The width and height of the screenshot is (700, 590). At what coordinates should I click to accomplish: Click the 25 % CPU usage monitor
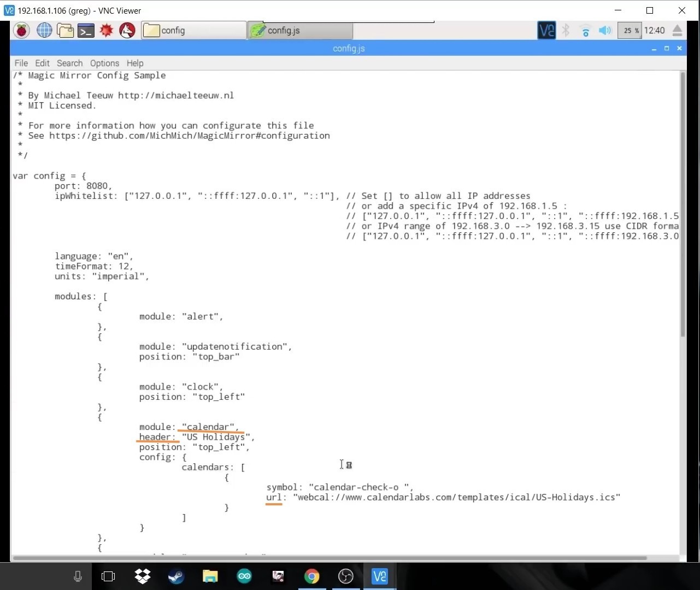pos(629,31)
